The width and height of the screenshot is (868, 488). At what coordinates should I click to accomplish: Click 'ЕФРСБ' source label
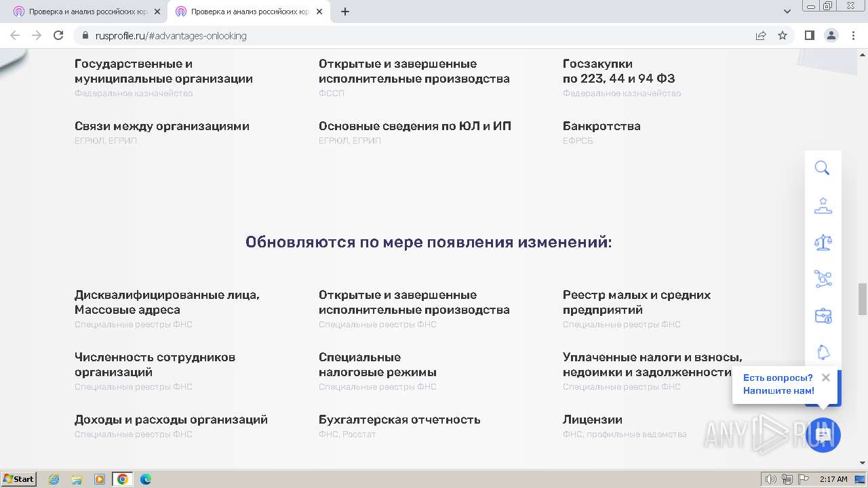pyautogui.click(x=578, y=141)
